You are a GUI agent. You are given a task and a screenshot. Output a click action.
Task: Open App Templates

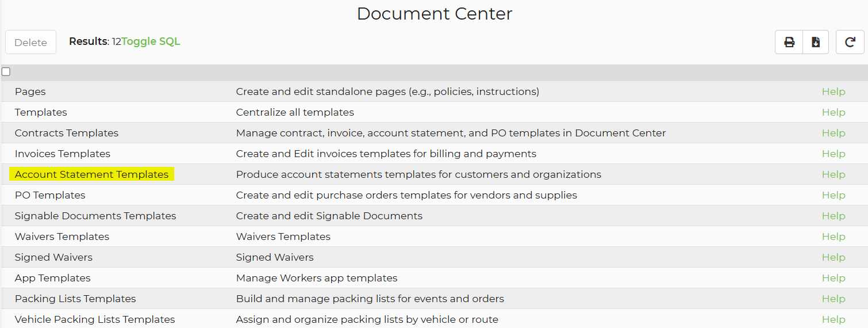(x=53, y=278)
